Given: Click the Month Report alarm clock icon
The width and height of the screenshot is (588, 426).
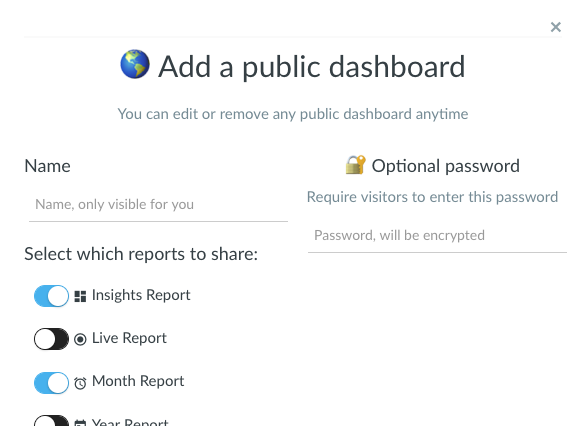Looking at the screenshot, I should click(x=80, y=383).
